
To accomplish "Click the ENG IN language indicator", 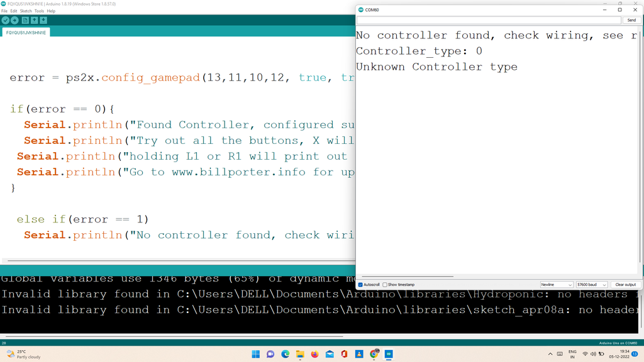I will (572, 354).
